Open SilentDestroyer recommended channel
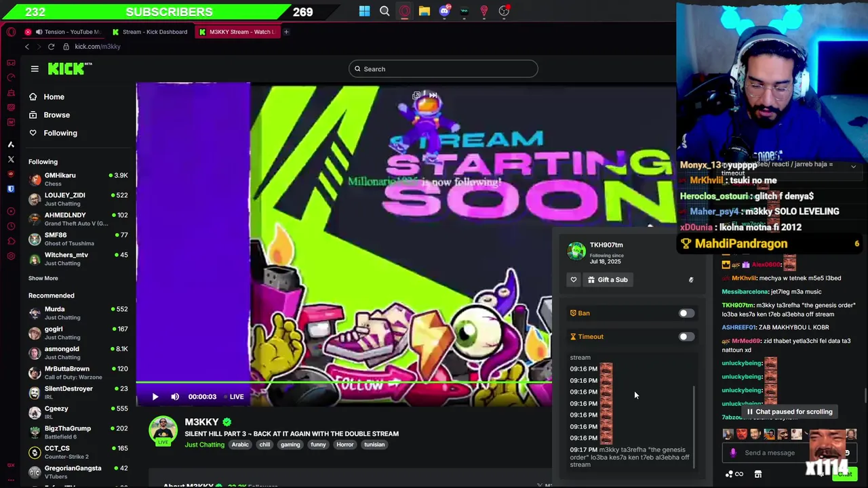Screen dimensions: 868x488 coord(78,392)
